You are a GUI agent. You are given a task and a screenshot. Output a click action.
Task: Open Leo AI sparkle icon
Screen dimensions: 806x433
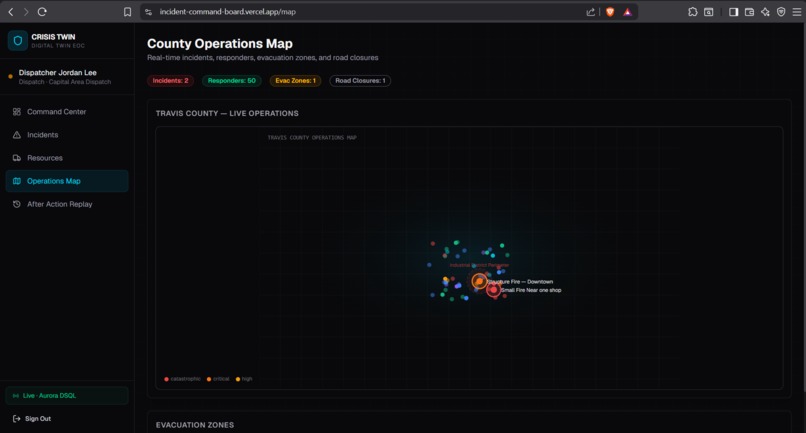pos(765,12)
